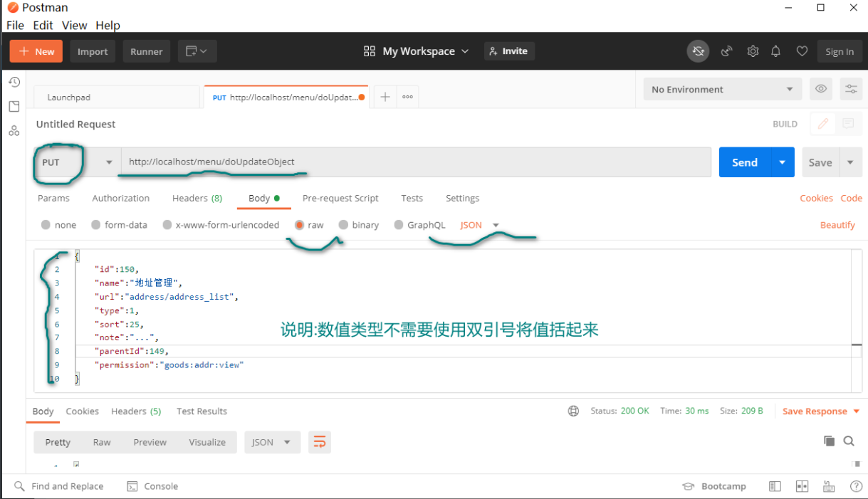This screenshot has width=868, height=499.
Task: Open Collections icon in left sidebar
Action: 14,107
